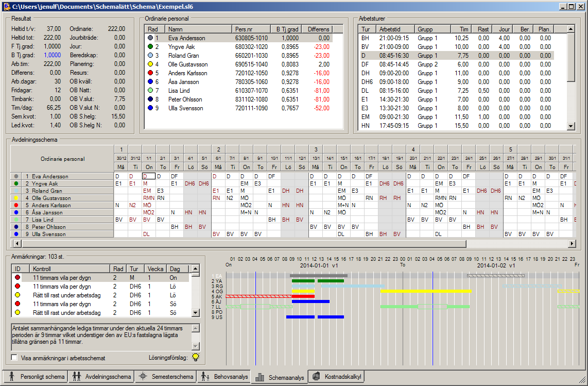Switch to the Avdelningsschema tab
This screenshot has height=386, width=588.
pyautogui.click(x=101, y=376)
